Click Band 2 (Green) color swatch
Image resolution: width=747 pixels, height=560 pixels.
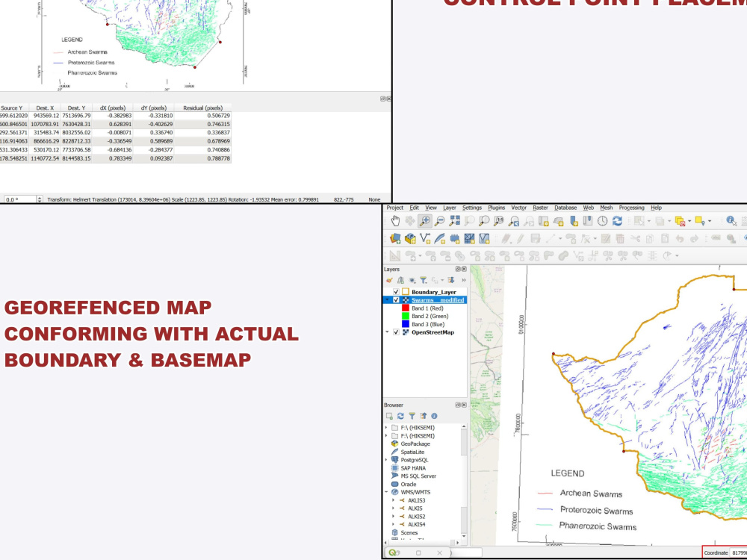tap(406, 316)
